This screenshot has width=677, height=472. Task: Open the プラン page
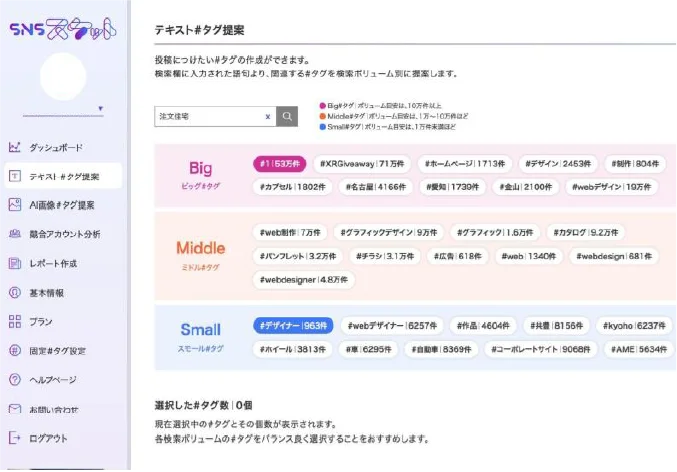[x=41, y=322]
